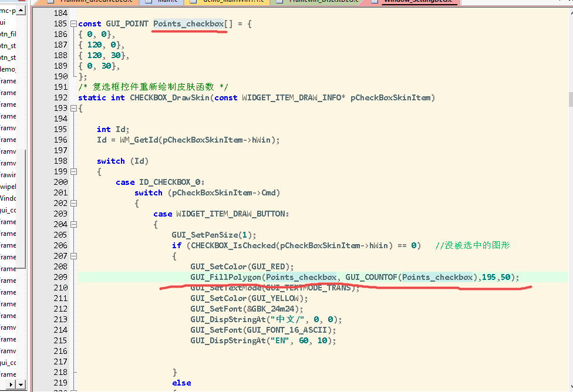Image resolution: width=573 pixels, height=392 pixels.
Task: Collapse the fold at line 185
Action: (73, 24)
